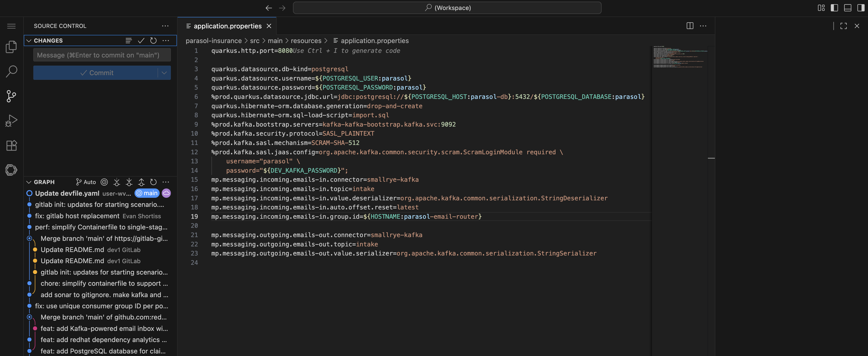Open the Commit button dropdown arrow
This screenshot has height=356, width=868.
pos(164,73)
